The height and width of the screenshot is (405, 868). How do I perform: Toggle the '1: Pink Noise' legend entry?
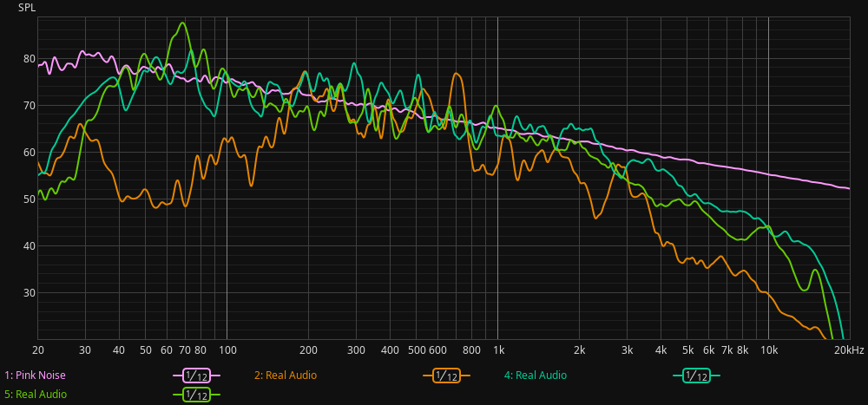[35, 376]
